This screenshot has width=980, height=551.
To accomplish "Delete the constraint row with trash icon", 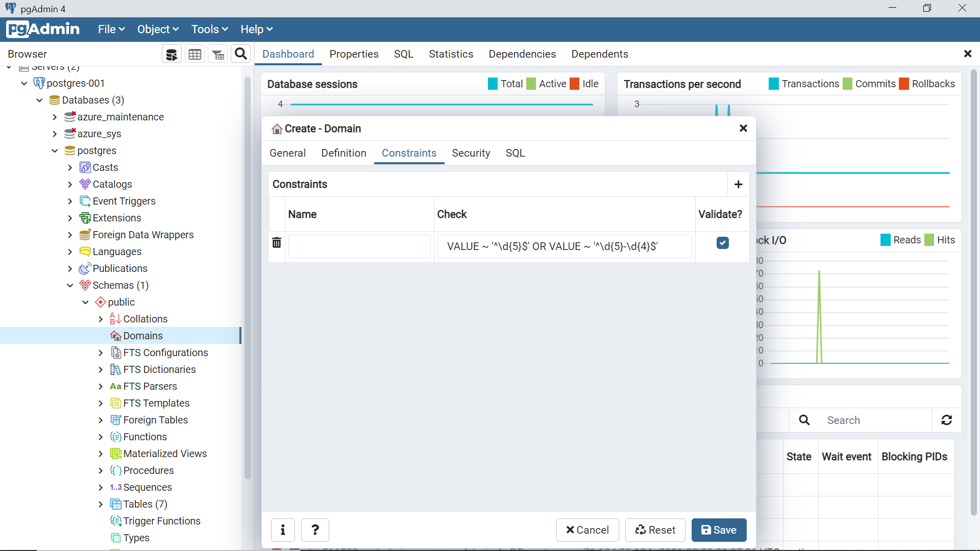I will click(276, 243).
